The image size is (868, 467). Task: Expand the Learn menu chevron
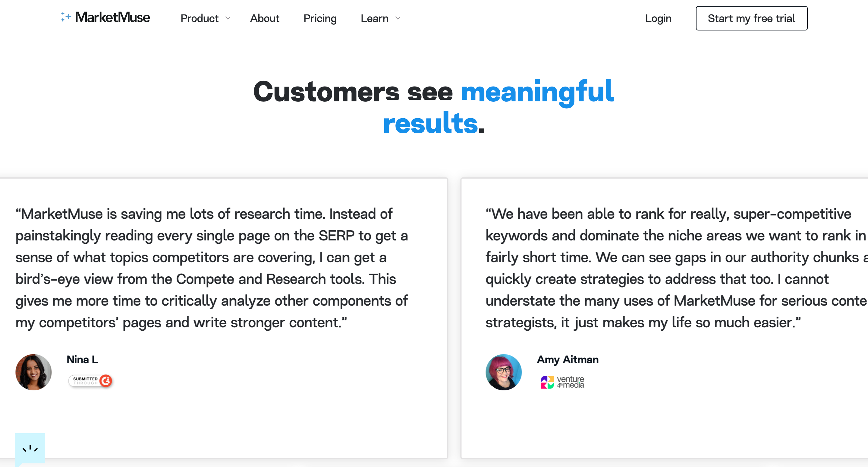coord(398,18)
